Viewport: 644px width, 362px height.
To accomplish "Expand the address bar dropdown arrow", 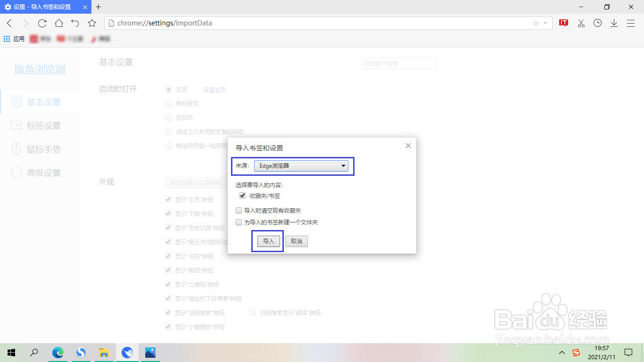I will point(545,23).
